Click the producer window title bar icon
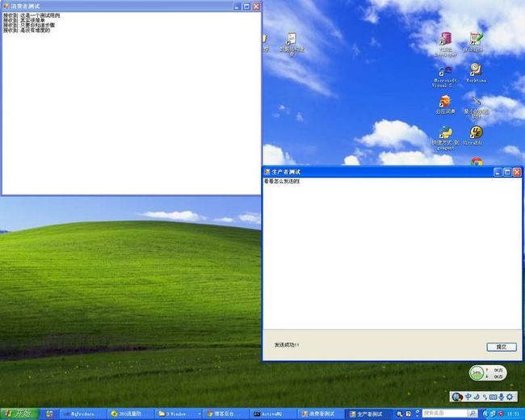The image size is (525, 420). tap(267, 172)
